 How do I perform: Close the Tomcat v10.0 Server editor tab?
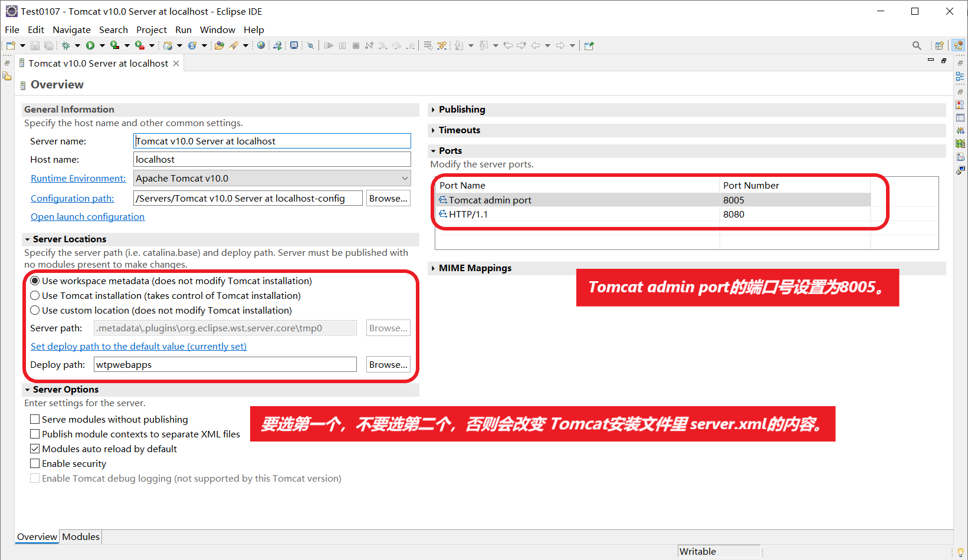(x=176, y=63)
